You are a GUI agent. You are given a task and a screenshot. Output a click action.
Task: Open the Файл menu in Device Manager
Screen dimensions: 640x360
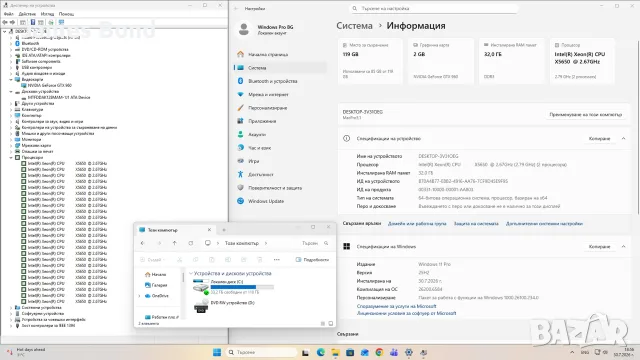8,14
